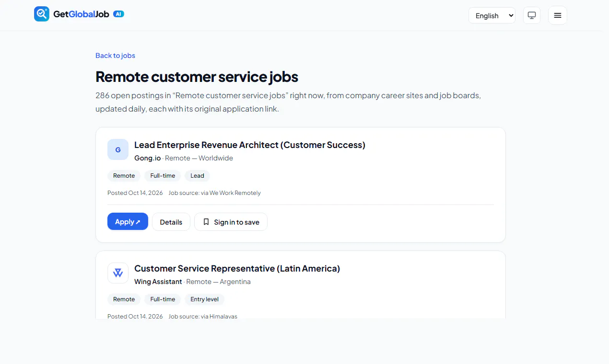
Task: Open the hamburger menu icon
Action: coord(558,15)
